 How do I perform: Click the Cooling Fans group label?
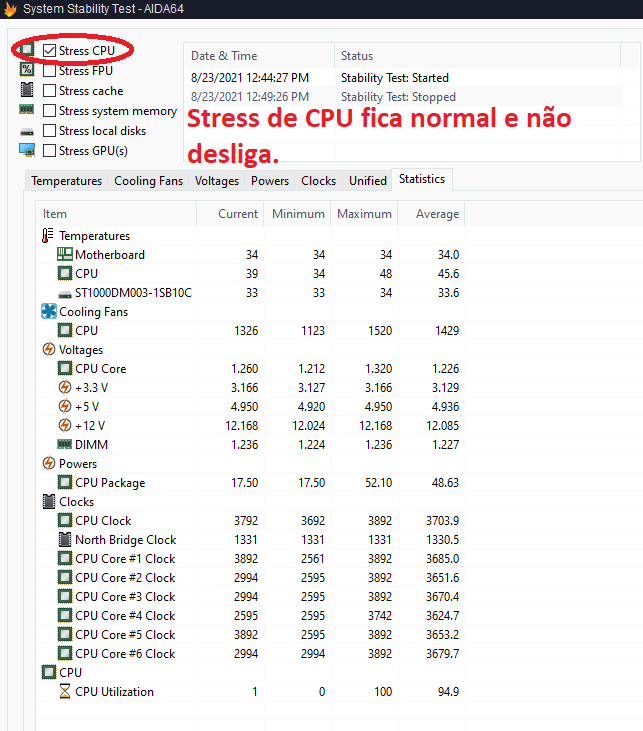93,311
